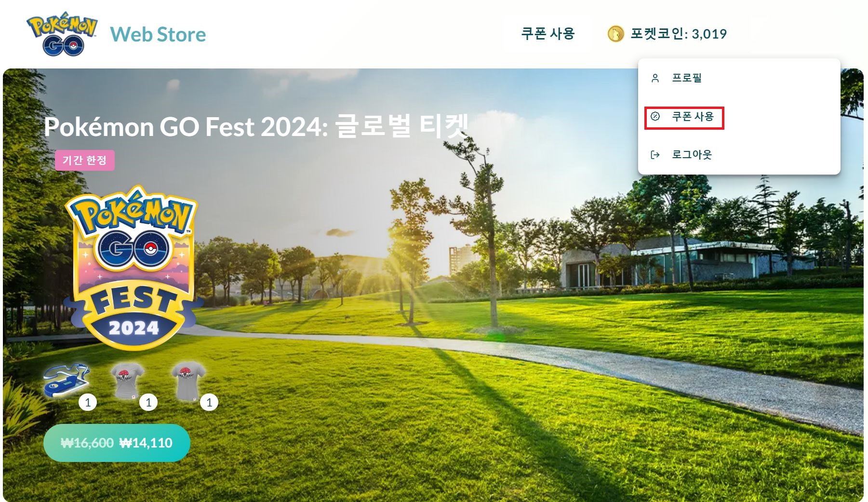Click the PokéCoin gold coin icon
The width and height of the screenshot is (868, 502).
[615, 34]
